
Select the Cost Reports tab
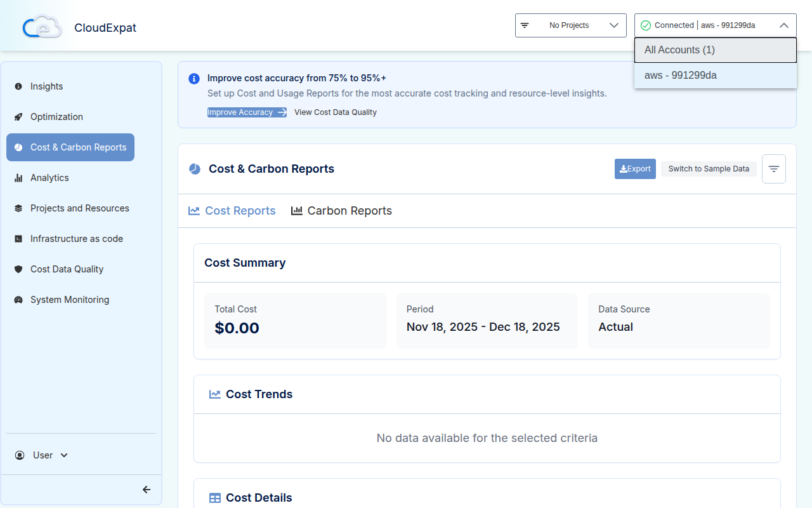click(232, 210)
